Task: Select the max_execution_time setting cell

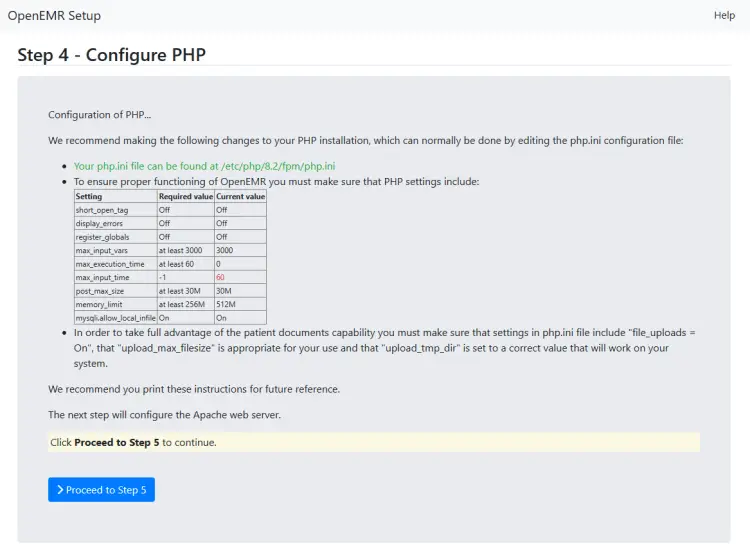Action: (x=106, y=263)
